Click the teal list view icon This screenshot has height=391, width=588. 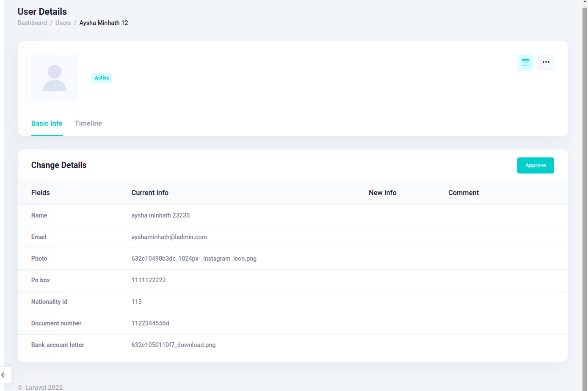click(x=525, y=63)
